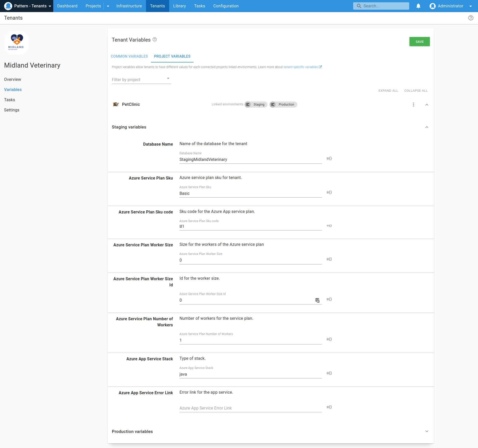This screenshot has height=448, width=478.
Task: Click the Midland Veterinary tenant logo
Action: 17,43
